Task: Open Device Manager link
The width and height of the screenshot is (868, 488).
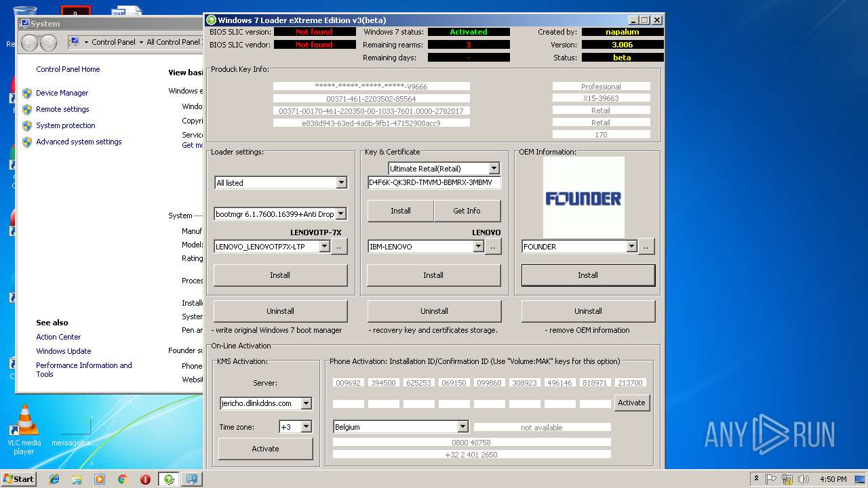Action: click(62, 93)
